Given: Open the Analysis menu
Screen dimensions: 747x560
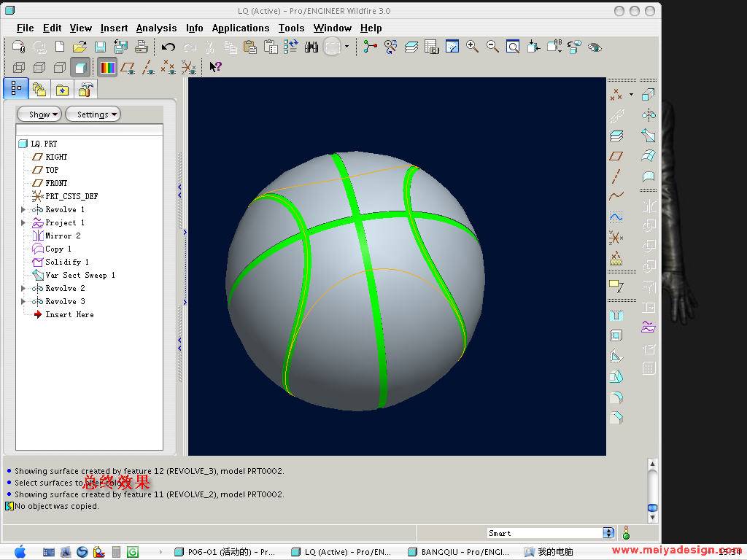Looking at the screenshot, I should (x=156, y=28).
